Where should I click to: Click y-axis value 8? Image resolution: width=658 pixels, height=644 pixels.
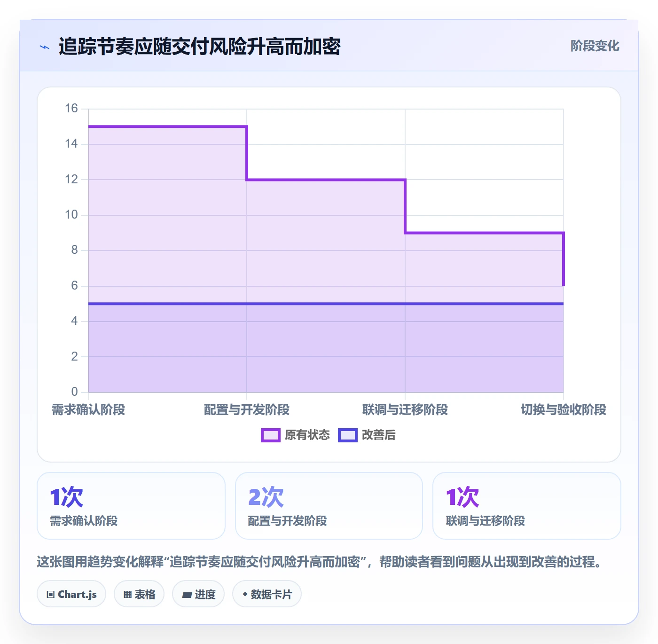pos(74,250)
